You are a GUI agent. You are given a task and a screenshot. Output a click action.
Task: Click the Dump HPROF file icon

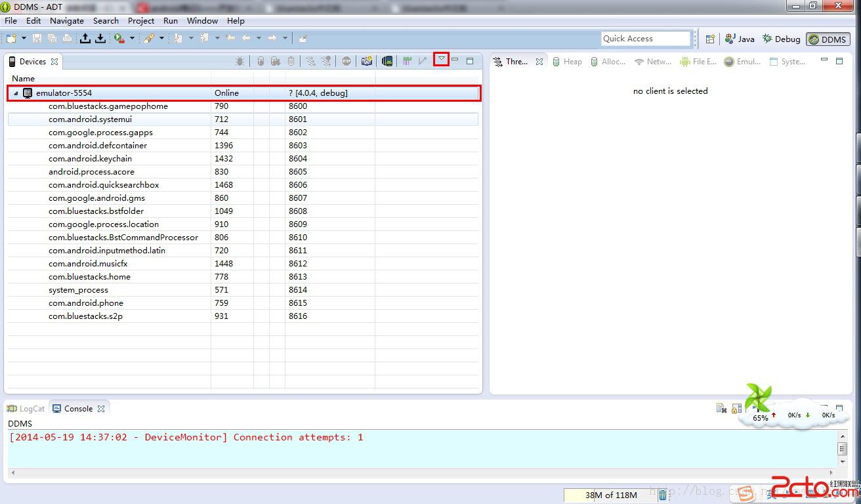276,61
